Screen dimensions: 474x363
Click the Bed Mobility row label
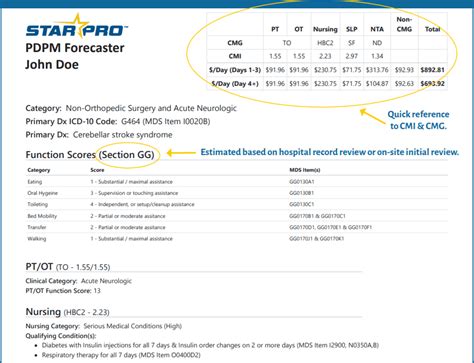pos(42,216)
